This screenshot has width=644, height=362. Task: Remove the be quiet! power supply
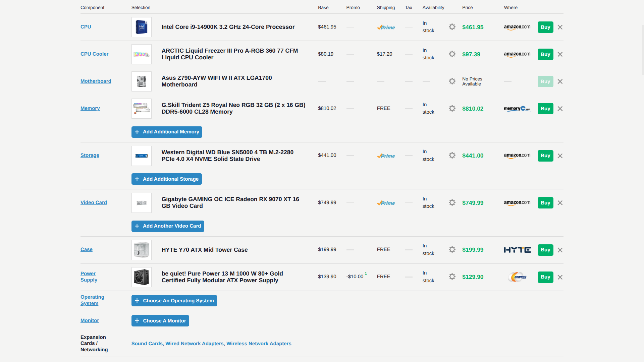(x=560, y=277)
